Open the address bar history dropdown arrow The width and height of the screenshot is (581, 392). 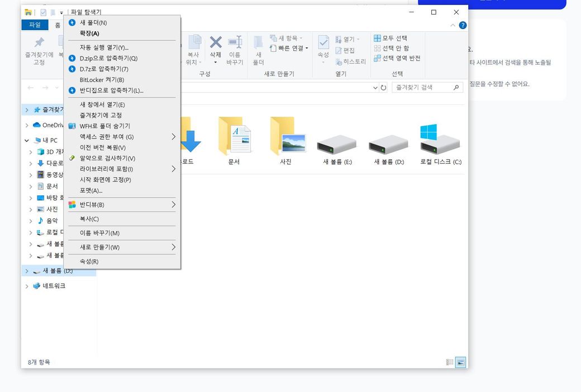click(x=375, y=88)
